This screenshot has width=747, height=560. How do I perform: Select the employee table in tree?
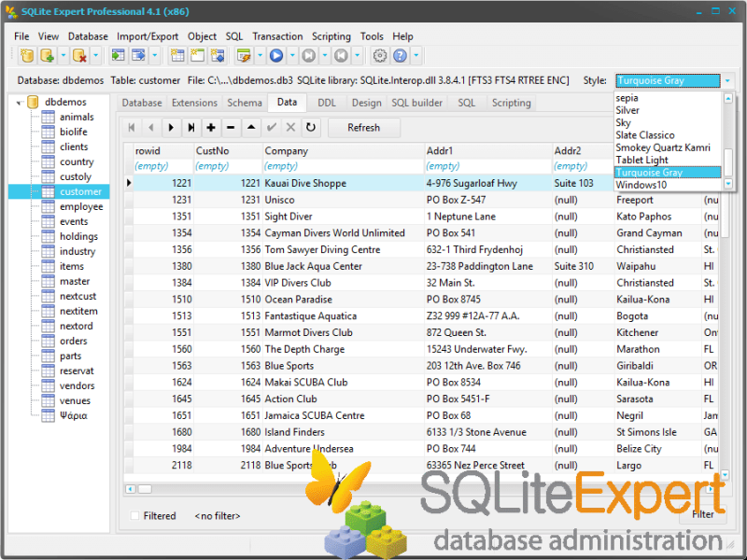[81, 206]
